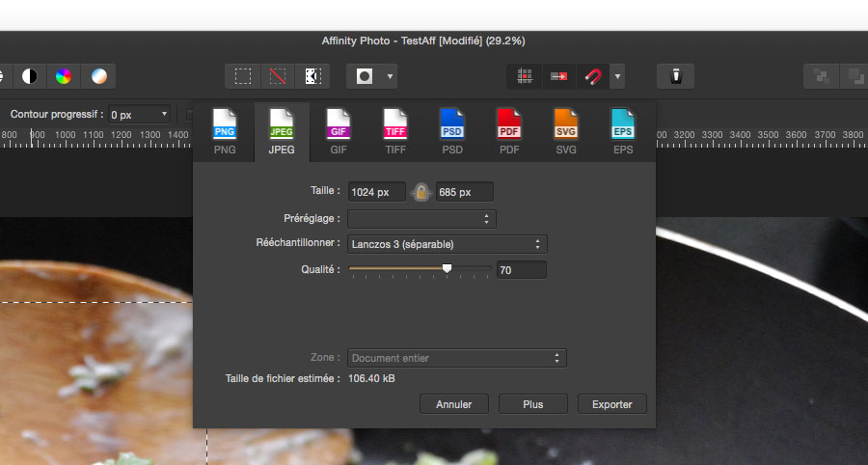Select the GIF export format tab
Image resolution: width=868 pixels, height=465 pixels.
point(339,132)
